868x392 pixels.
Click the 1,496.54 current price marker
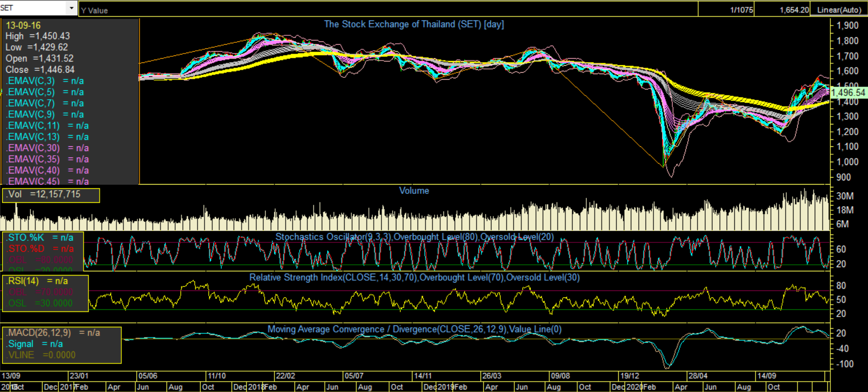[848, 93]
